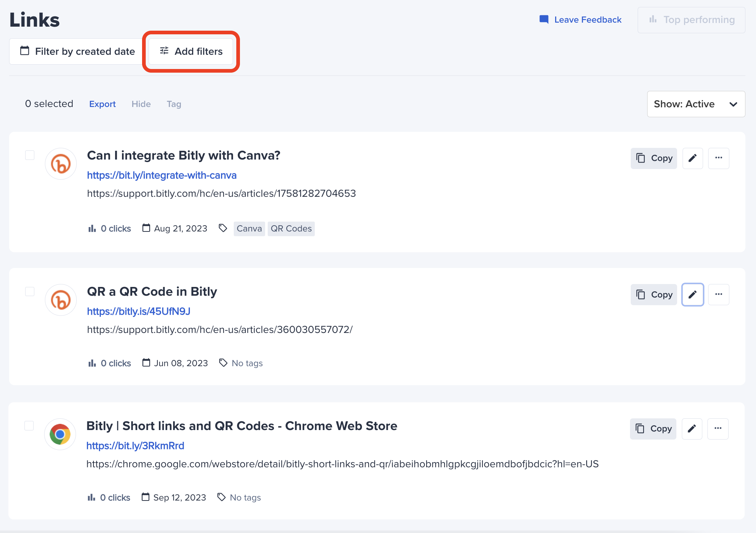Click the chrome.google.com webstore destination URL
Image resolution: width=756 pixels, height=533 pixels.
tap(343, 464)
